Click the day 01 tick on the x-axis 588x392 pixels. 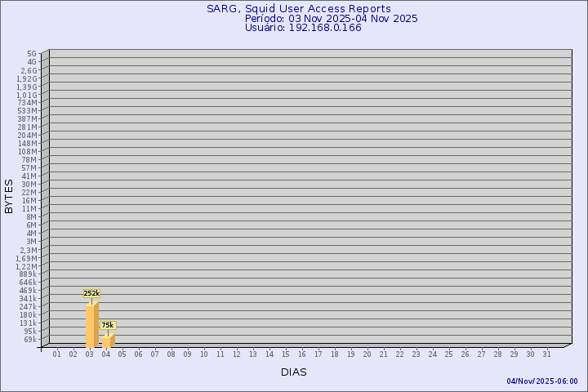[57, 354]
